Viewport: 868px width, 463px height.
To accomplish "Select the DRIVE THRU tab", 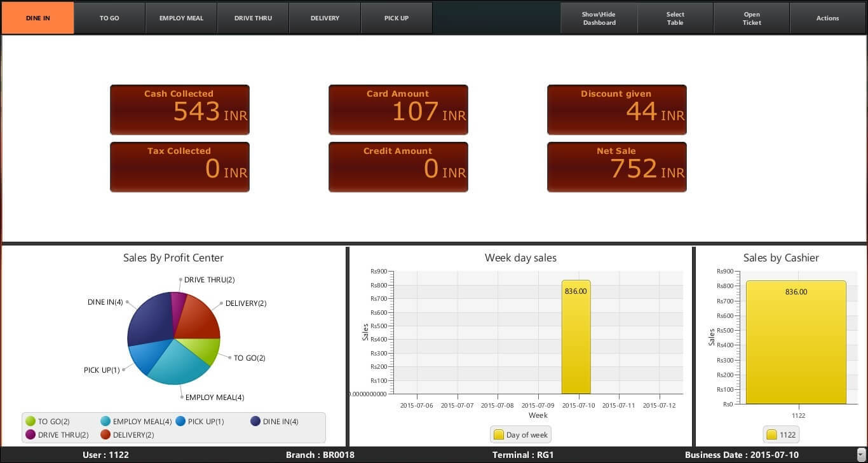I will (253, 18).
